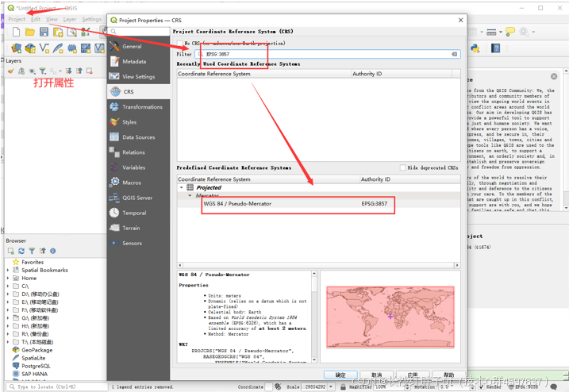The height and width of the screenshot is (392, 569).
Task: Click the Refresh icon in Browser panel
Action: click(21, 251)
